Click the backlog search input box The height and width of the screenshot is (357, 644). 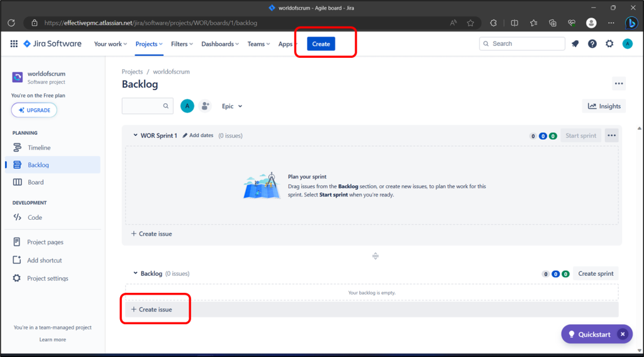click(x=147, y=106)
